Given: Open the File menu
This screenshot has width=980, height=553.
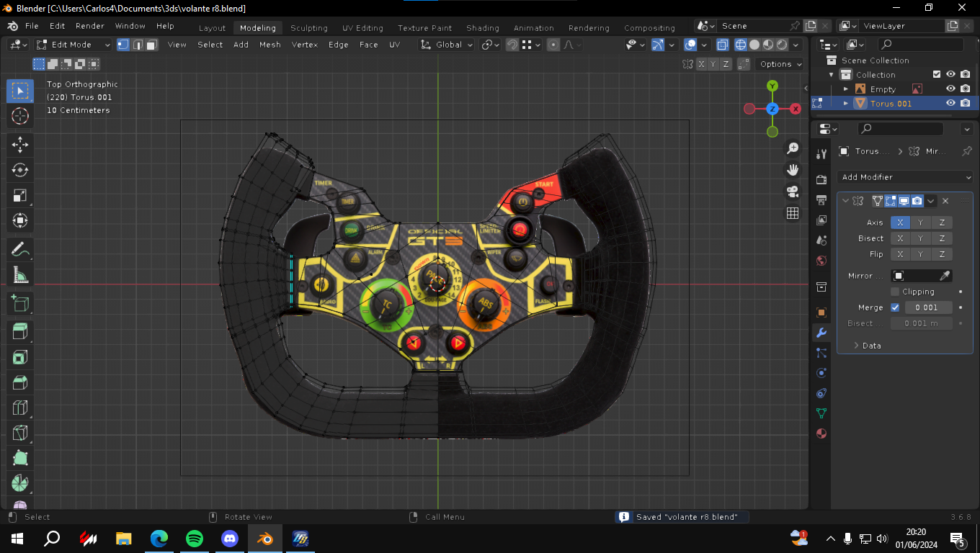Looking at the screenshot, I should pos(32,26).
